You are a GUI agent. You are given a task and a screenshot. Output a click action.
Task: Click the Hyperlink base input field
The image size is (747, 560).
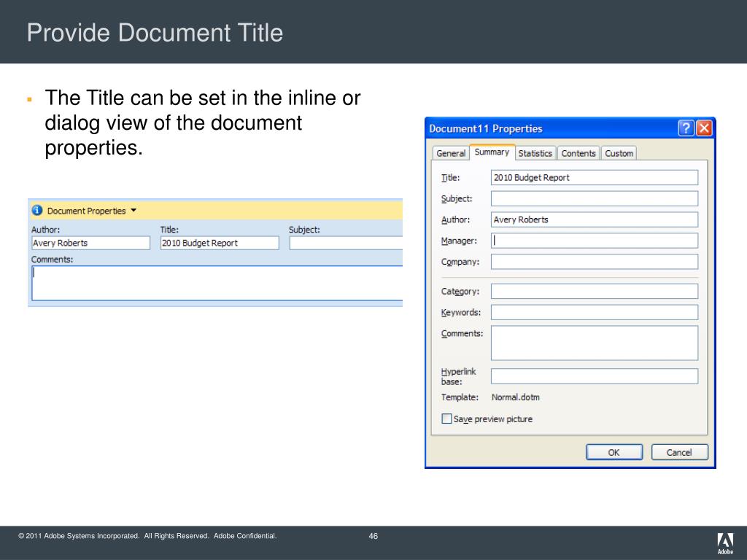(x=595, y=376)
